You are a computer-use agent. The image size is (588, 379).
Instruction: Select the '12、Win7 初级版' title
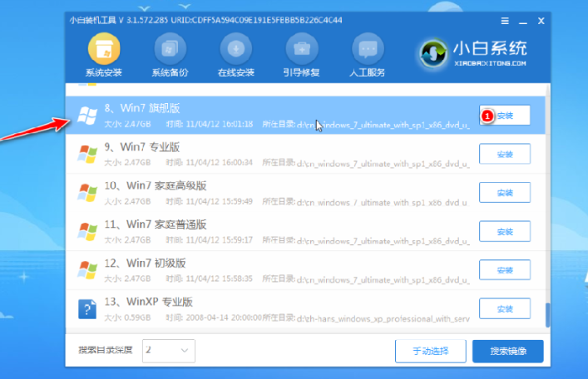coord(145,263)
